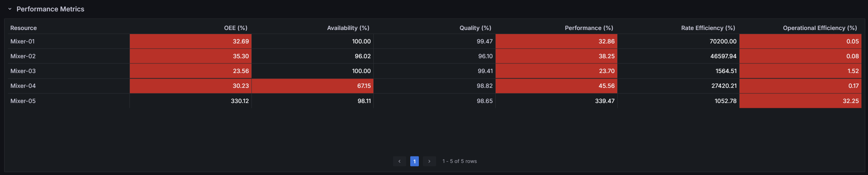Click Rate Efficiency value 70200.00
The height and width of the screenshot is (175, 868).
point(723,41)
